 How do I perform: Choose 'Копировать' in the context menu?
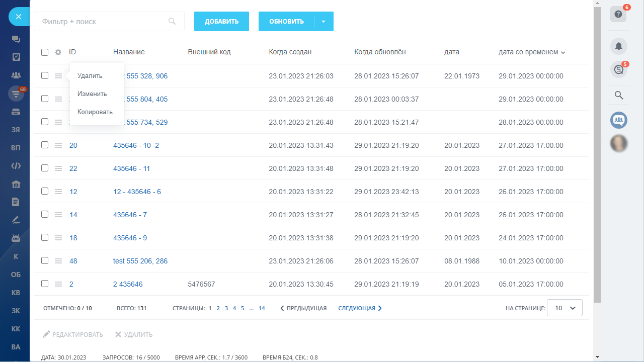95,112
